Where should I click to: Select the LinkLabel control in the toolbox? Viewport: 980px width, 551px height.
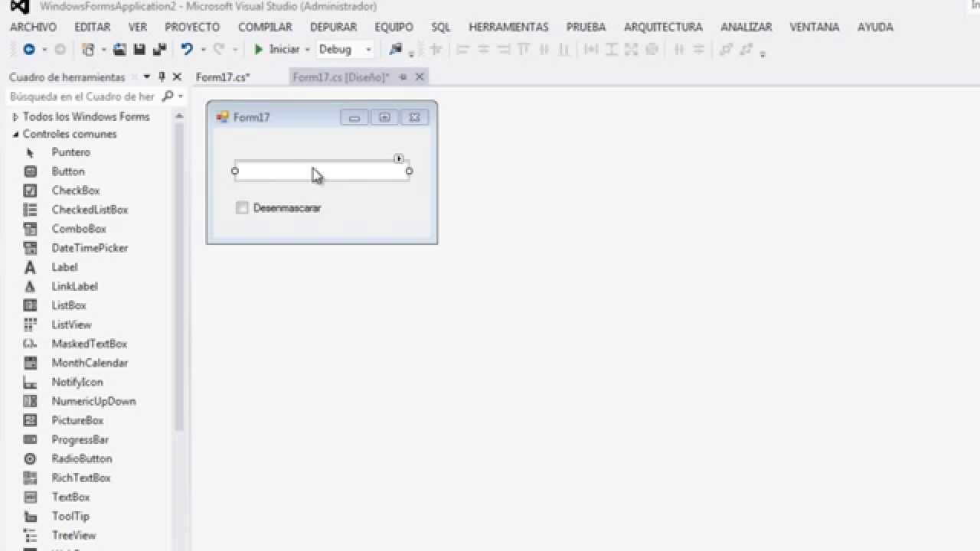tap(74, 286)
